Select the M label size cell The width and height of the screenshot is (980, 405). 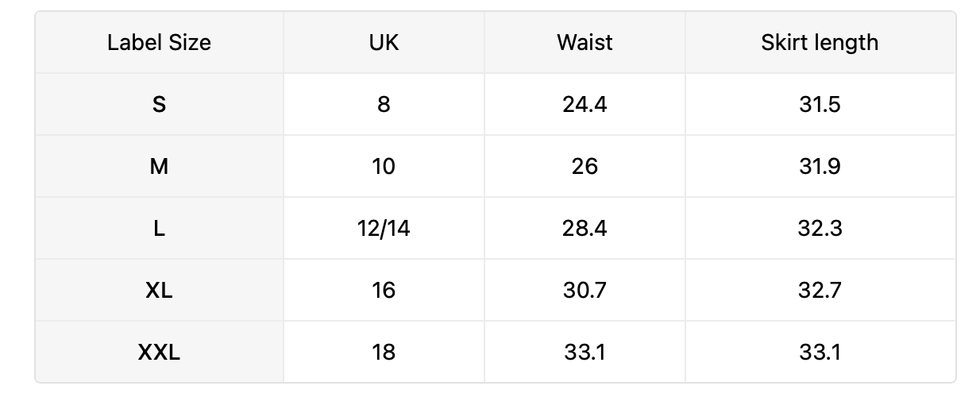pyautogui.click(x=159, y=166)
